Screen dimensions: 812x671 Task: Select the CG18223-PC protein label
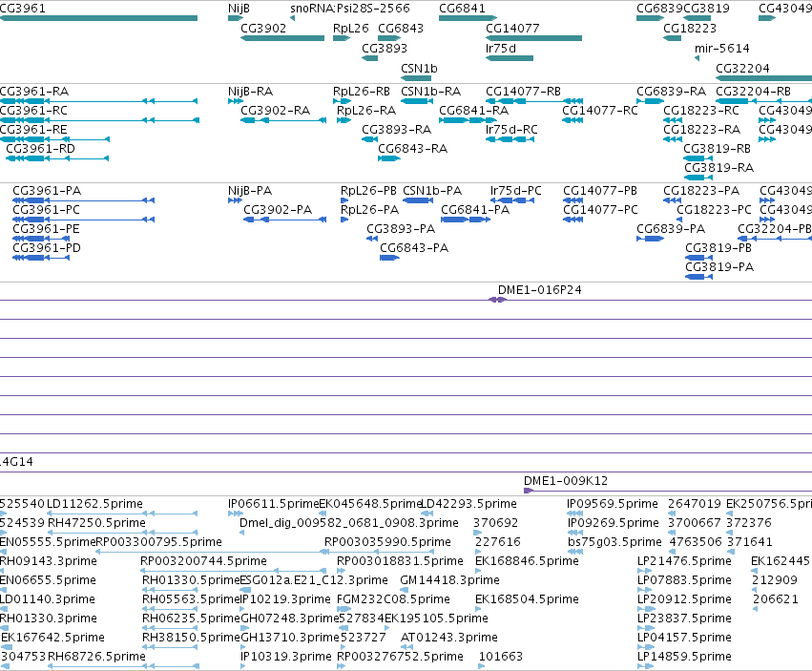click(x=714, y=210)
